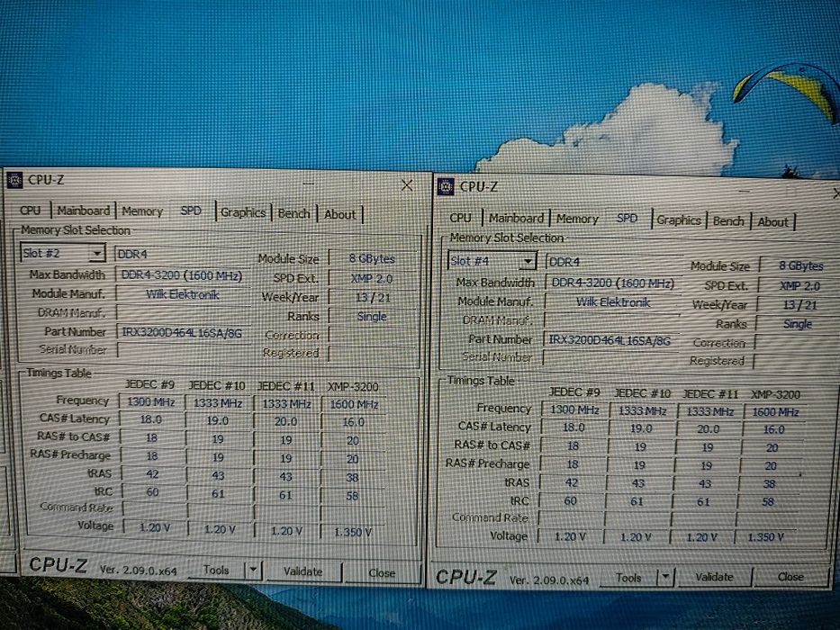Click Close button in left CPU-Z window
The image size is (840, 630).
(x=382, y=572)
